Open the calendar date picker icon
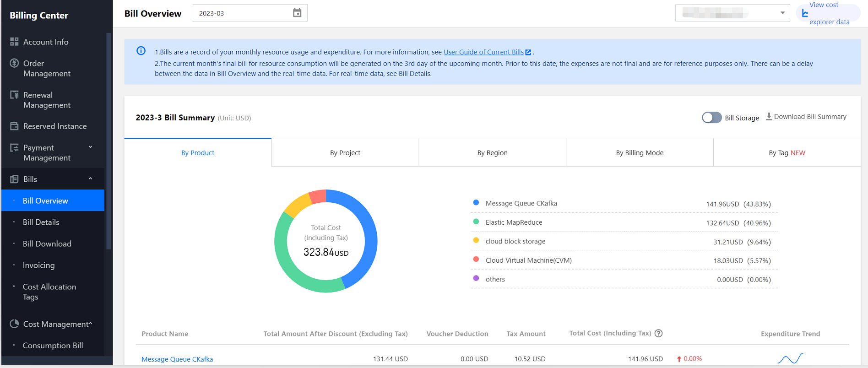868x368 pixels. (x=297, y=13)
